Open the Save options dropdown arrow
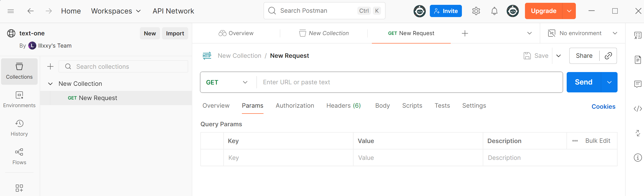Screen dimensions: 644x196 559,56
